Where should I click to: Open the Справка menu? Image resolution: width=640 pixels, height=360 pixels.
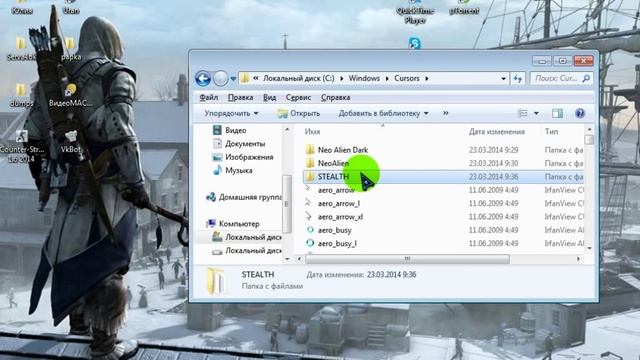(336, 98)
